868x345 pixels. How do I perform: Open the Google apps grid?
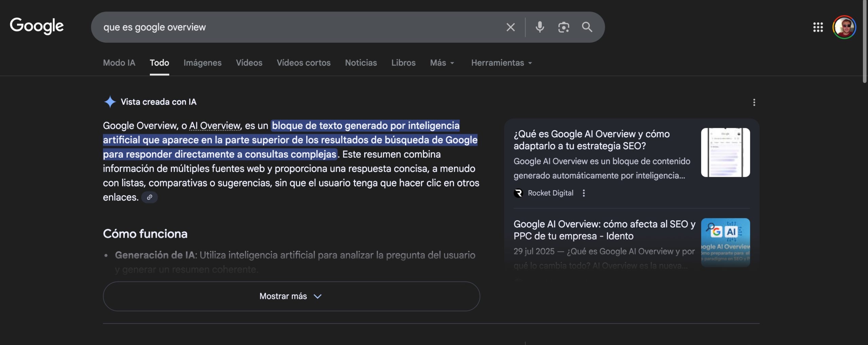click(818, 27)
